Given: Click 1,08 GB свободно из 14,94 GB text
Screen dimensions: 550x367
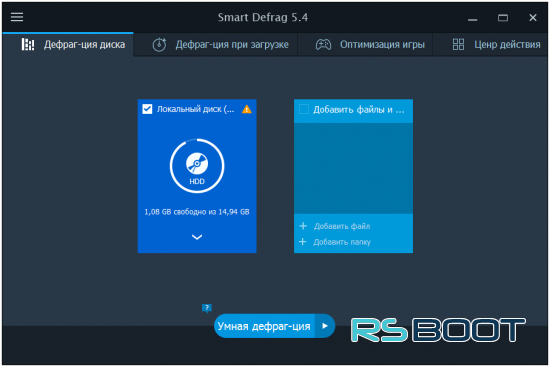Looking at the screenshot, I should point(197,212).
